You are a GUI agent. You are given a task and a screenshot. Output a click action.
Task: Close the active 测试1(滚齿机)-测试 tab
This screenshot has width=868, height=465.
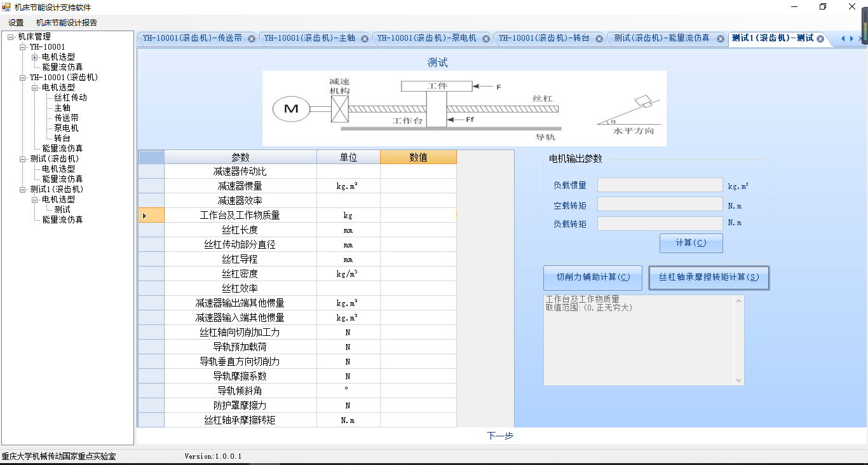820,39
